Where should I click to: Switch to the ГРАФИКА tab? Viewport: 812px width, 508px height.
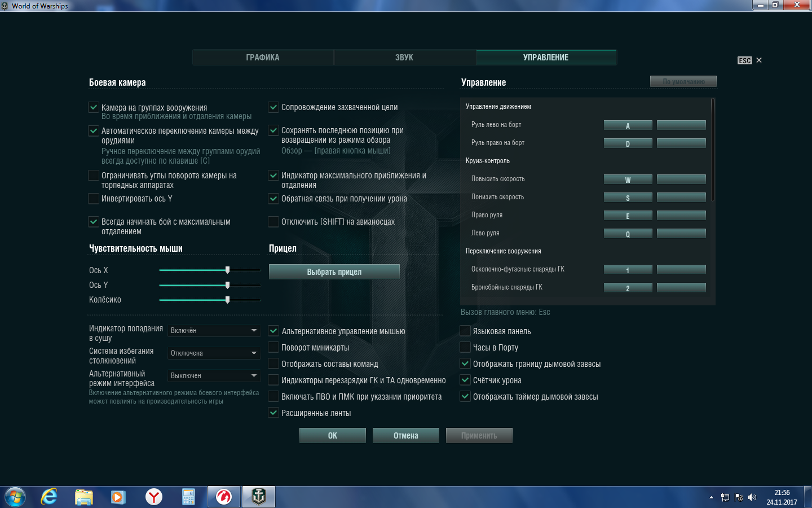click(x=263, y=58)
